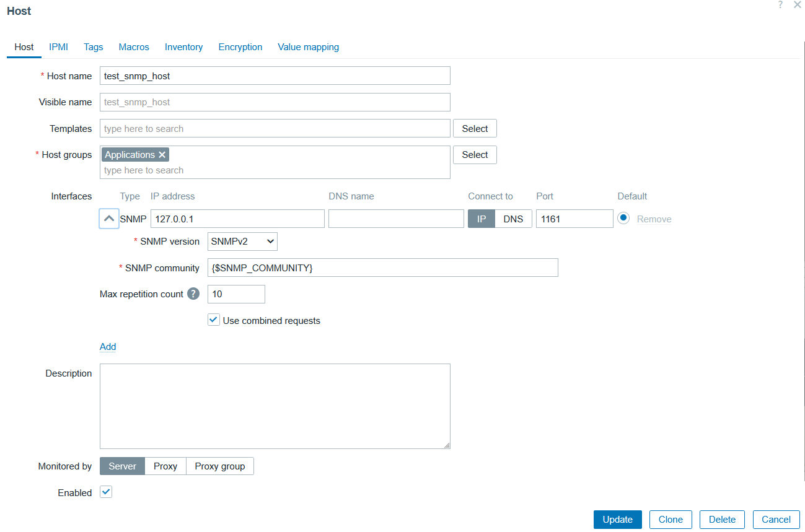Open the SNMP version dropdown
Screen dimensions: 805x532
tap(242, 242)
